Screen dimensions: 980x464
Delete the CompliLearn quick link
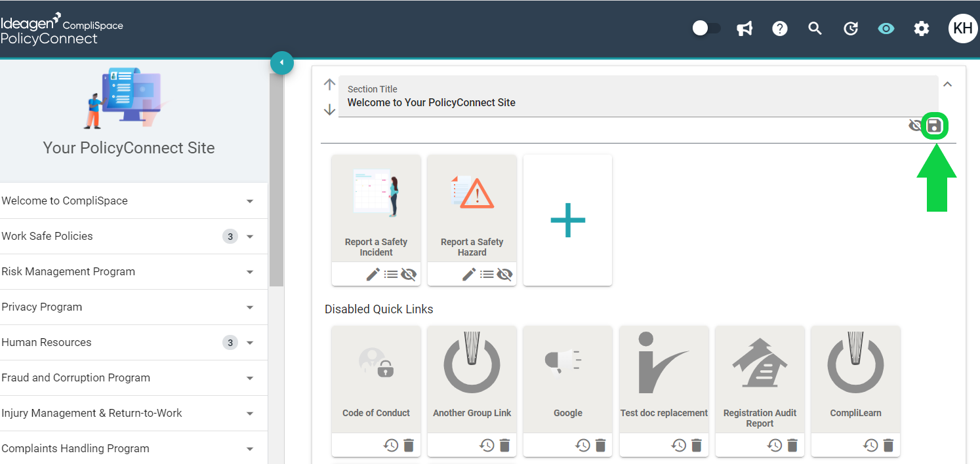pyautogui.click(x=888, y=445)
